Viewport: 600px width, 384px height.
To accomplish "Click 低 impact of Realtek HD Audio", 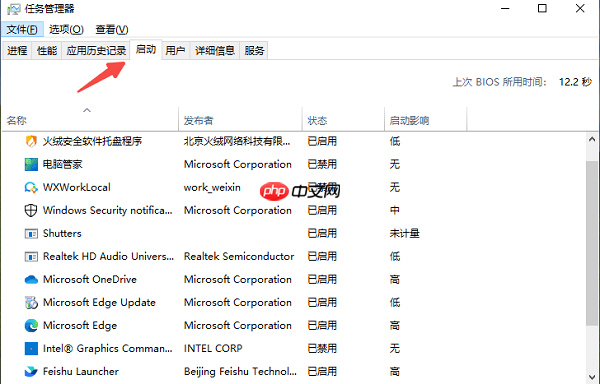I will point(395,256).
